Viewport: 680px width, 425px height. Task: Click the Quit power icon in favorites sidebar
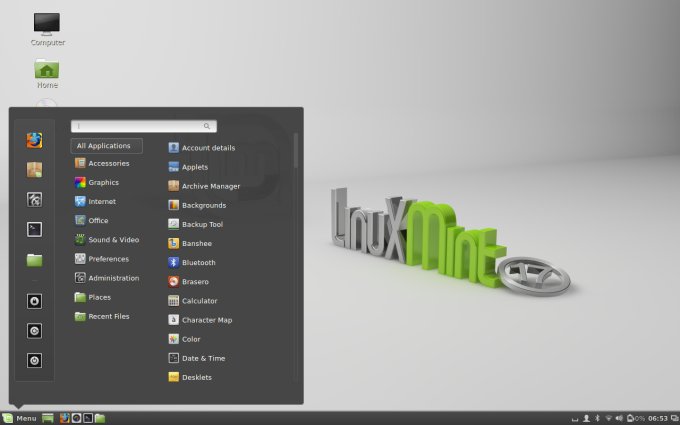pos(34,360)
